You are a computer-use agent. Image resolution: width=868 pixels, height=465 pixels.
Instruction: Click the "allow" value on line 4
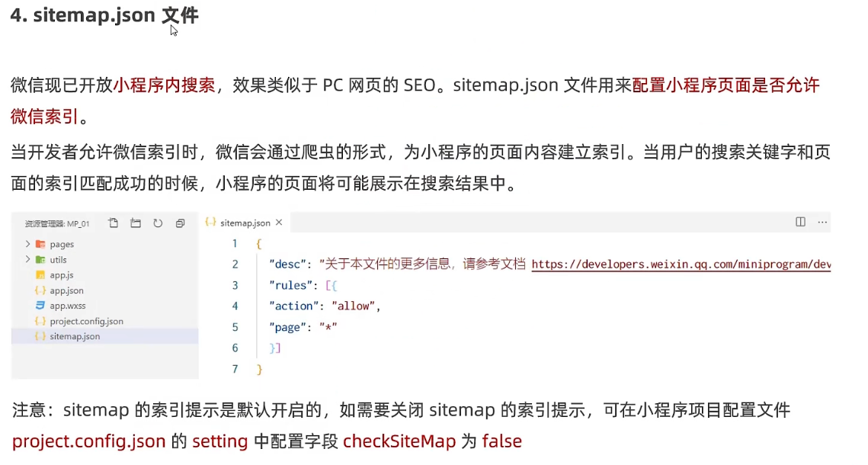click(353, 306)
